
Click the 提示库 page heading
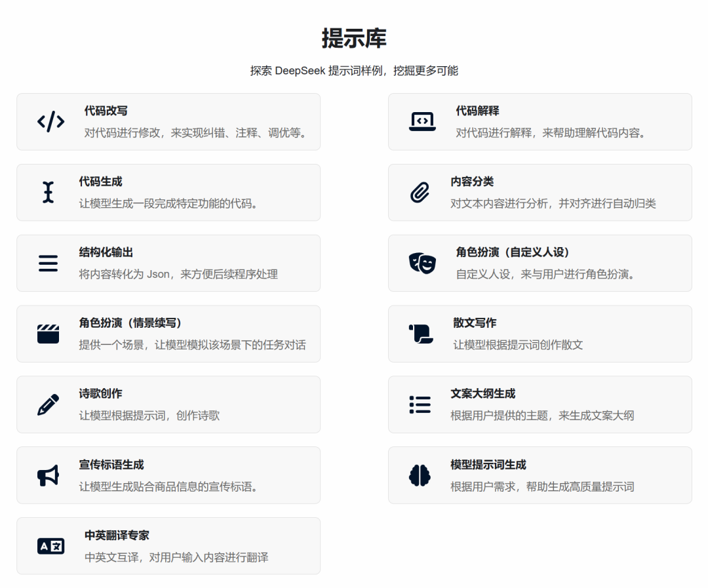pos(354,38)
